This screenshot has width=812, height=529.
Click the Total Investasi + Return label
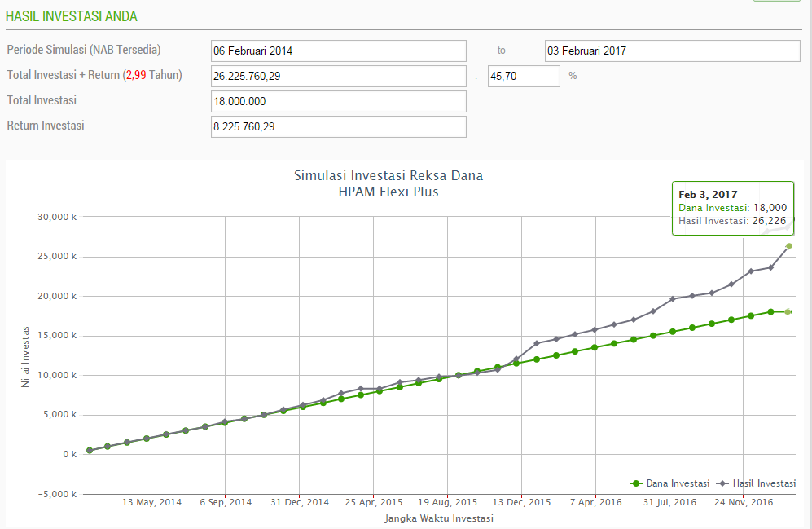[94, 75]
